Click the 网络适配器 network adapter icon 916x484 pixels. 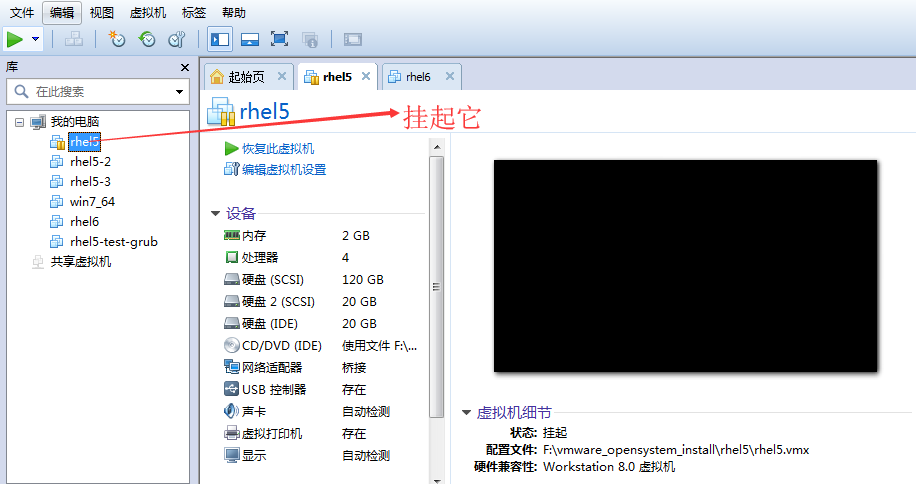(232, 367)
